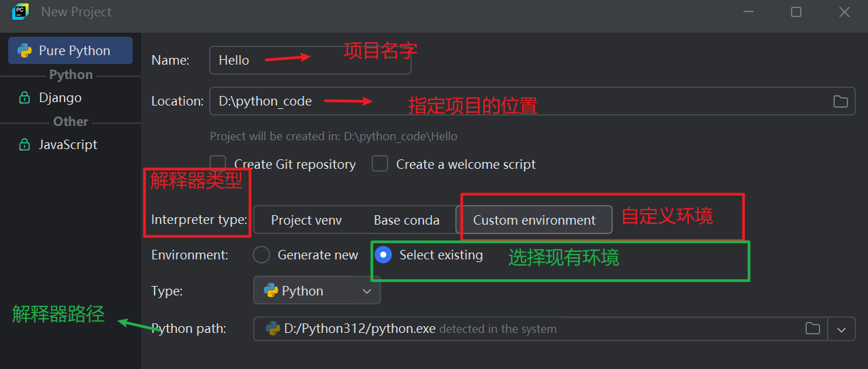Click the 'Project will be created in' hint text
Screen dimensions: 868x369
click(334, 136)
